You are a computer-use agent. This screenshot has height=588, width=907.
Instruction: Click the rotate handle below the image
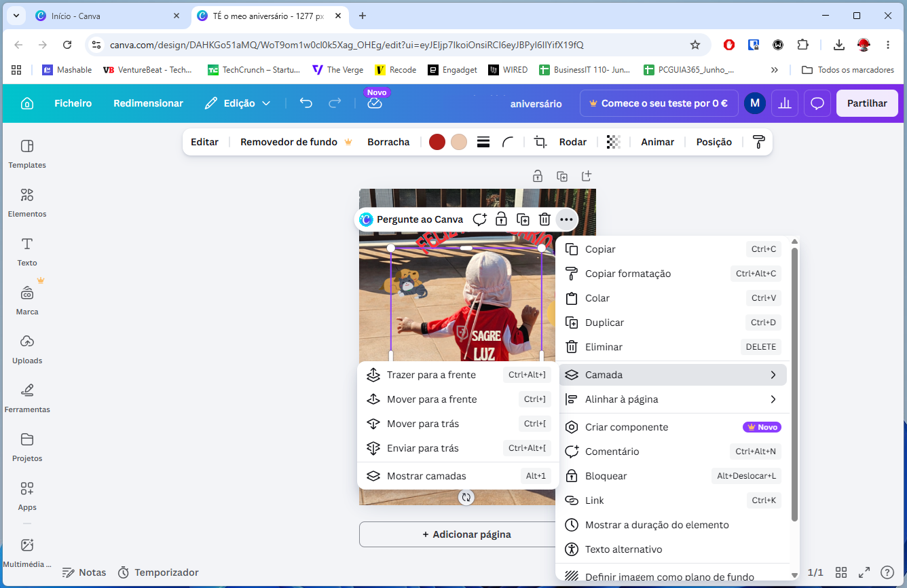466,498
